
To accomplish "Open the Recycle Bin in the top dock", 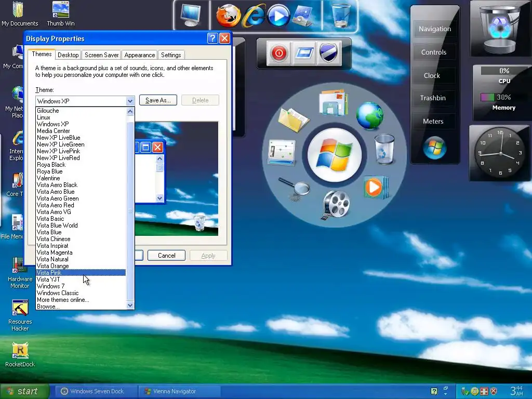I will coord(341,15).
